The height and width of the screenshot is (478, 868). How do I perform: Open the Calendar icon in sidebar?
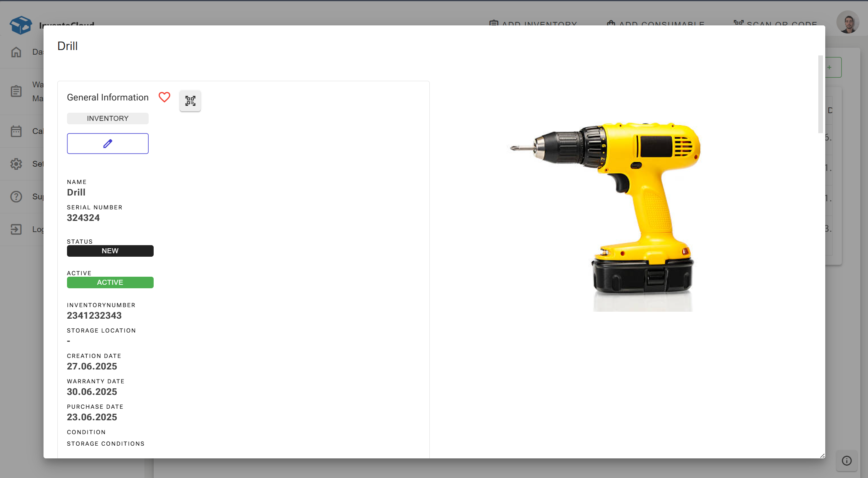click(x=16, y=131)
